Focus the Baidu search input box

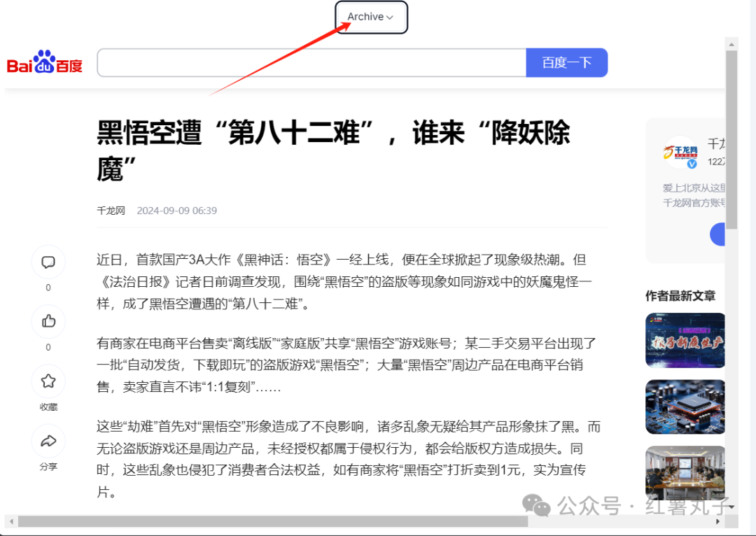point(311,63)
